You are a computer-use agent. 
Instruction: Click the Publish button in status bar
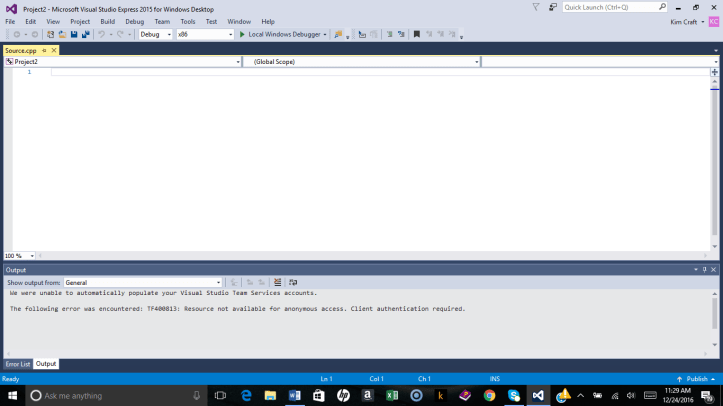point(697,379)
